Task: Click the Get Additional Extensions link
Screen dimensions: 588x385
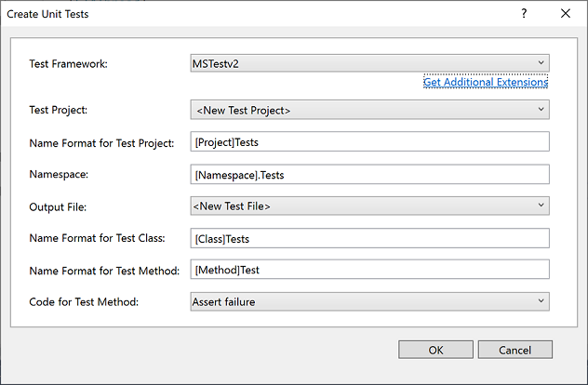Action: pos(486,82)
